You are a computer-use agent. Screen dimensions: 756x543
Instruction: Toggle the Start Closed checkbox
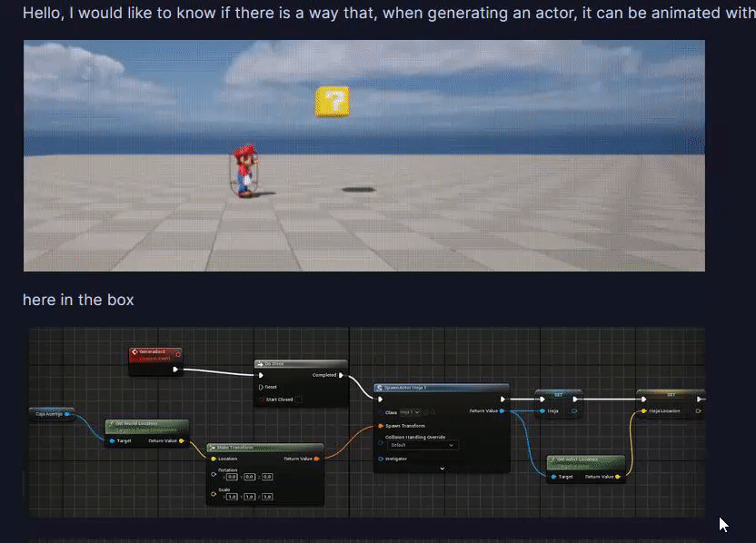click(298, 400)
